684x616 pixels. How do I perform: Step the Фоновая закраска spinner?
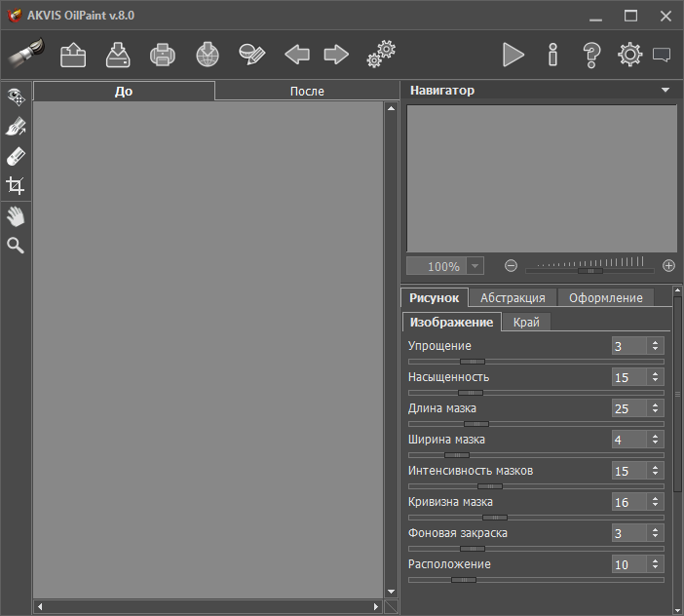[x=655, y=533]
